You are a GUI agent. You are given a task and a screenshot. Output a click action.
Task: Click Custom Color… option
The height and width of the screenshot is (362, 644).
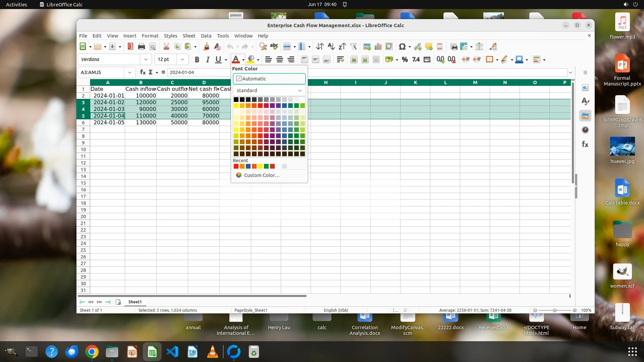[x=261, y=175]
